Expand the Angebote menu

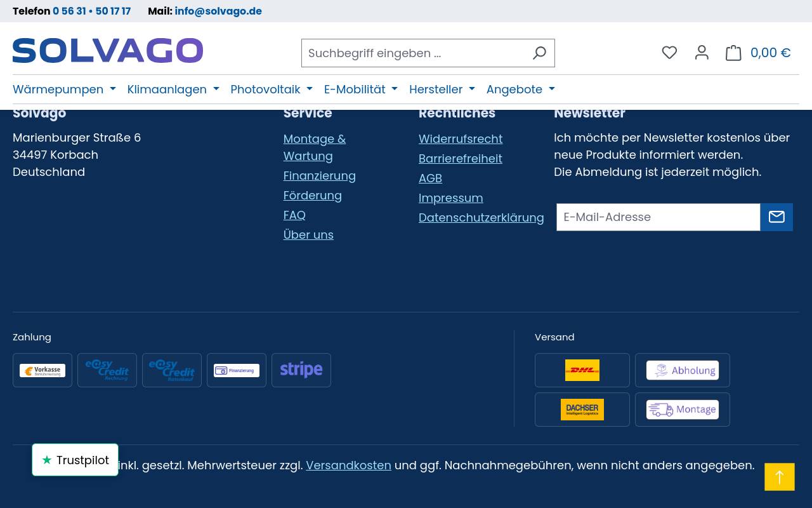coord(521,90)
